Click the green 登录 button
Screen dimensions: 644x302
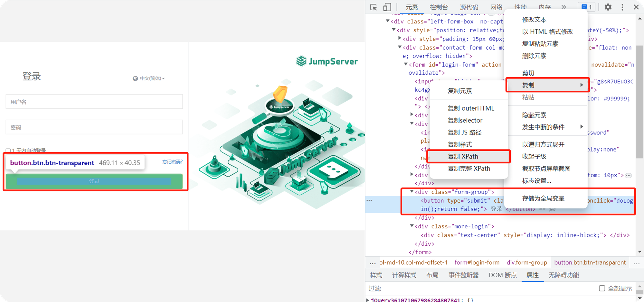(x=94, y=181)
